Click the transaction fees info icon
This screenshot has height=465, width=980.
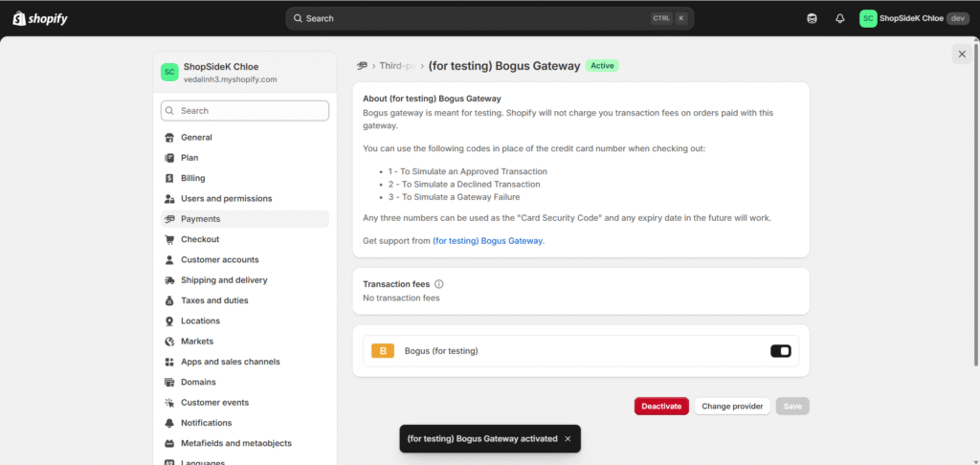click(439, 284)
